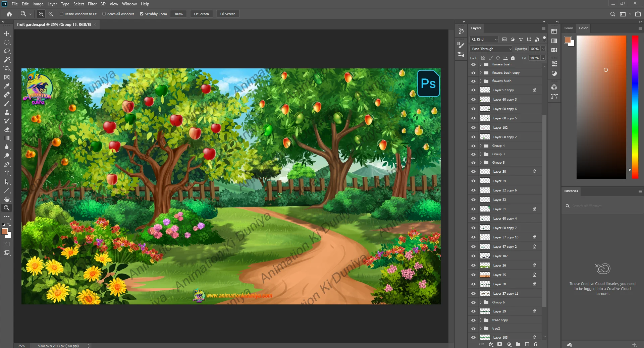Open the Filter menu

[92, 4]
